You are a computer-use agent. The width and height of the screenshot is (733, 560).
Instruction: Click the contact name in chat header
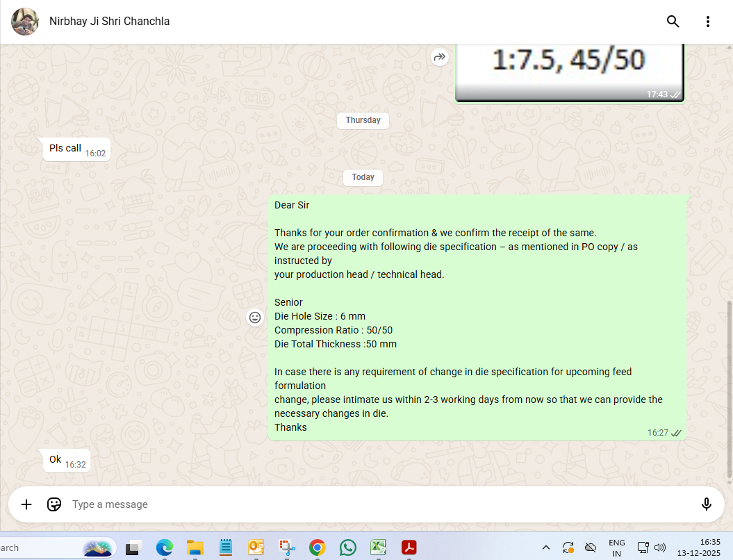tap(110, 22)
